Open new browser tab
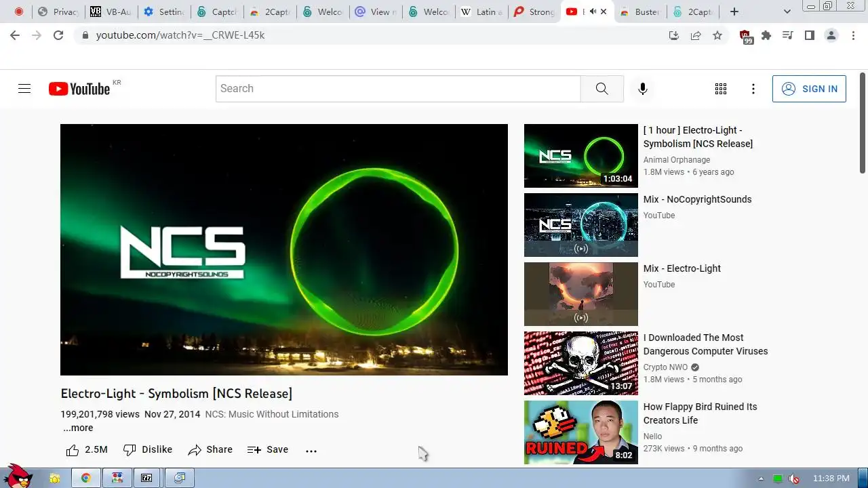 tap(734, 12)
